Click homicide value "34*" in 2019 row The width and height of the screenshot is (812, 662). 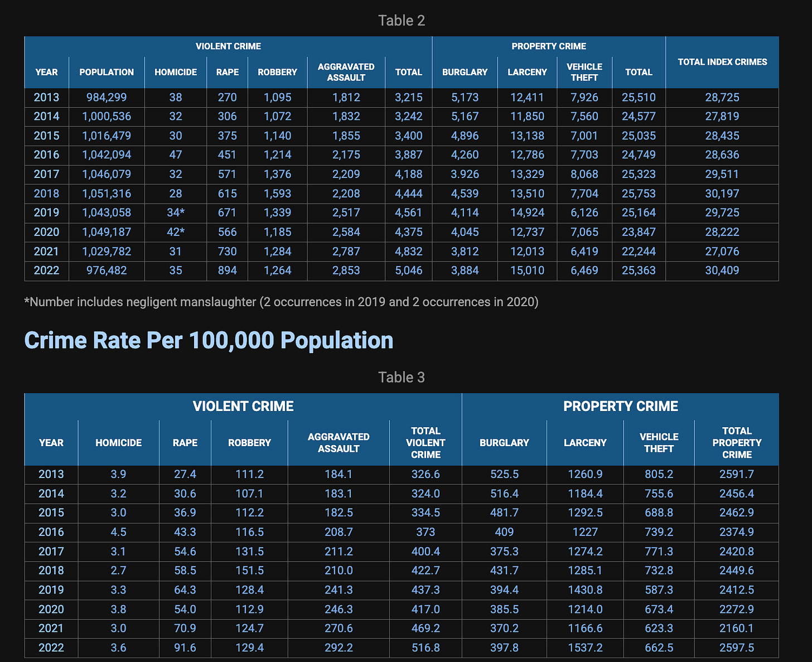pos(176,212)
